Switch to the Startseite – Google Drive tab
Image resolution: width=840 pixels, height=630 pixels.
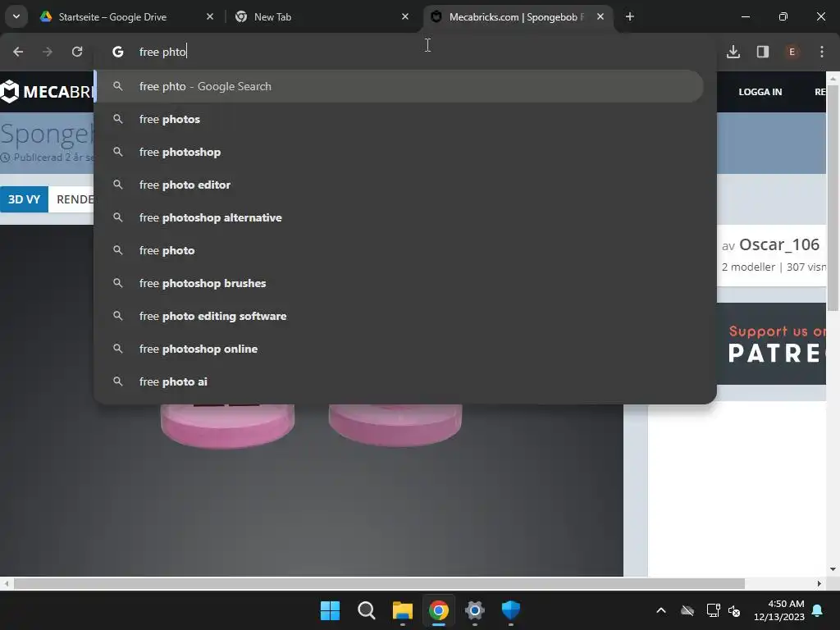click(x=128, y=16)
